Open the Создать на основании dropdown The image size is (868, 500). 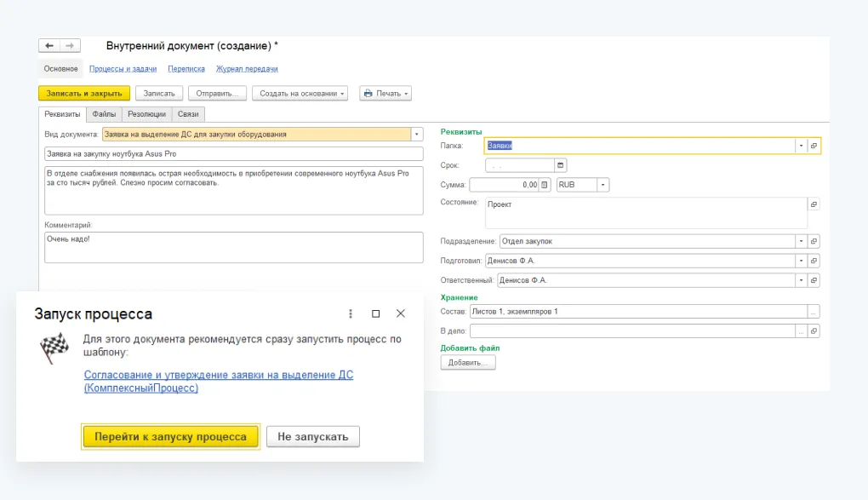(x=300, y=93)
